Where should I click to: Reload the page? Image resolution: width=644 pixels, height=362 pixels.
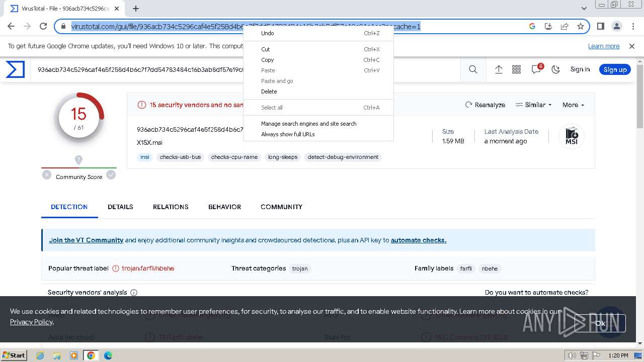(43, 26)
